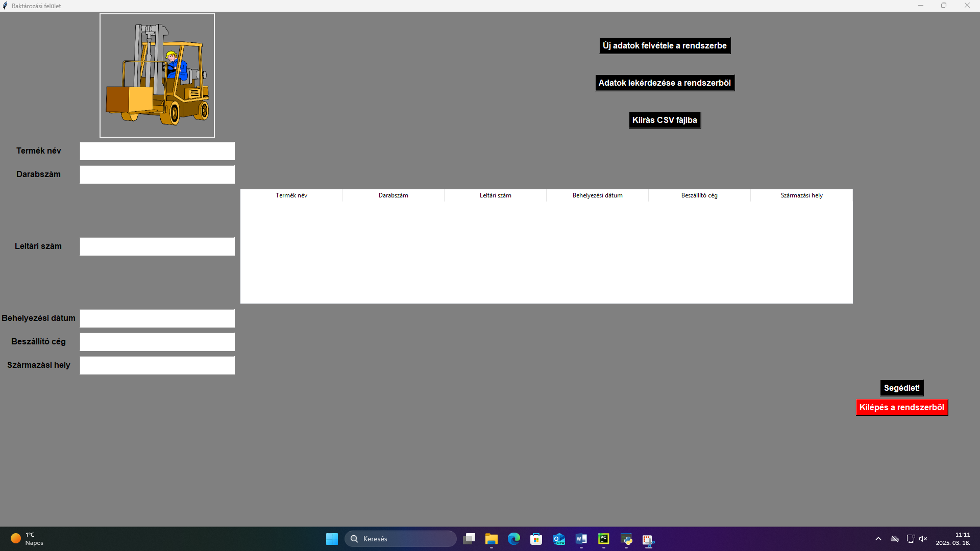This screenshot has height=551, width=980.
Task: Click the 'Darabszám' entry field
Action: coord(157,174)
